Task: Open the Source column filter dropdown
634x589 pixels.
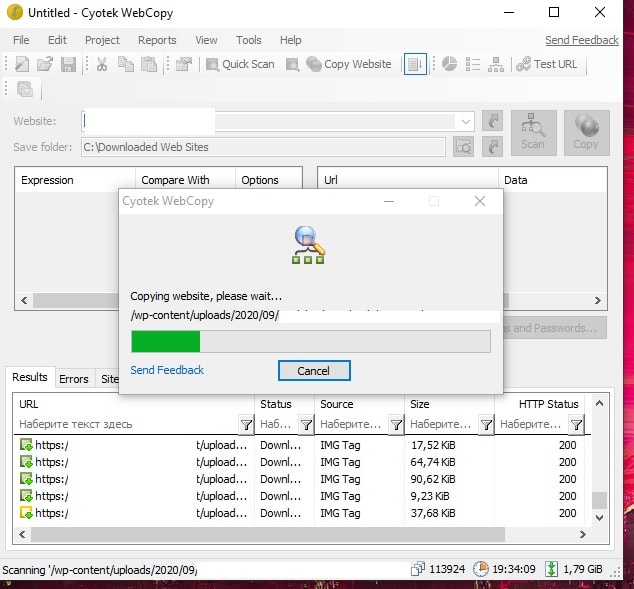Action: [396, 424]
